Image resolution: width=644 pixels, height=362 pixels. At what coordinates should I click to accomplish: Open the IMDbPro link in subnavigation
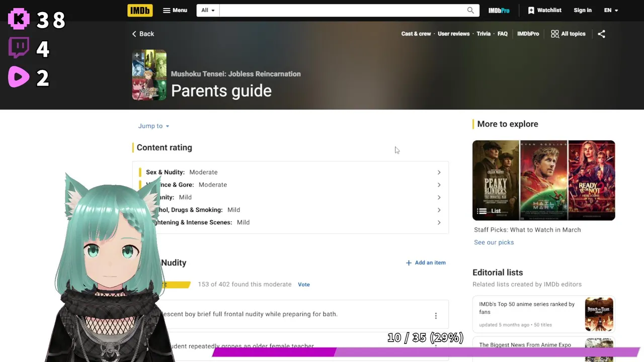click(x=528, y=34)
